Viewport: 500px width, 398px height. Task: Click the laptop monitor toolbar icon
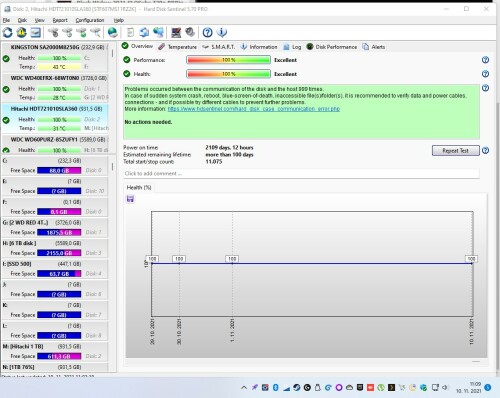tap(176, 32)
